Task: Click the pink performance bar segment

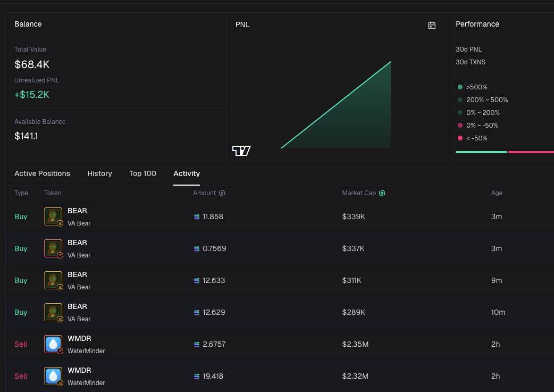Action: coord(531,152)
